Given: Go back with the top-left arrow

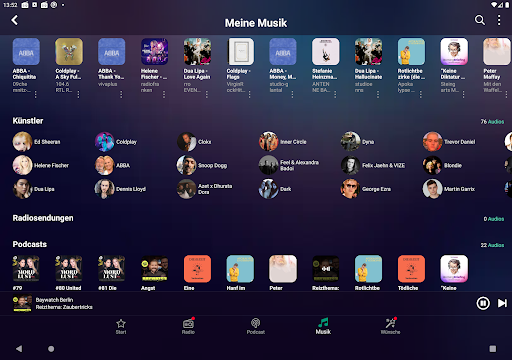Looking at the screenshot, I should pyautogui.click(x=15, y=20).
